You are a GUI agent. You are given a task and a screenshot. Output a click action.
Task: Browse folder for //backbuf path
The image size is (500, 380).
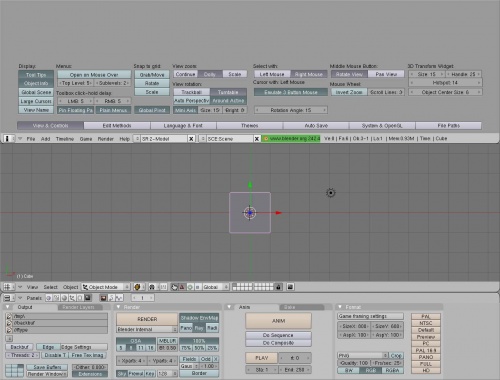(x=9, y=323)
